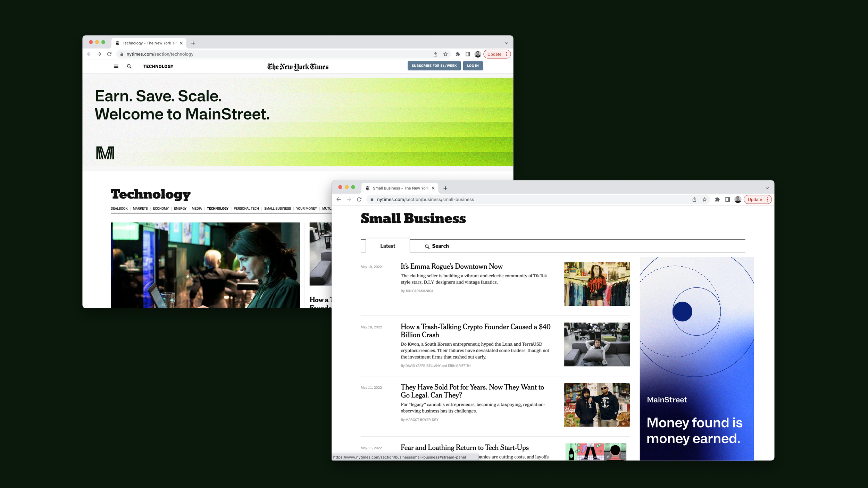Image resolution: width=868 pixels, height=488 pixels.
Task: Click the Log In button
Action: point(473,66)
